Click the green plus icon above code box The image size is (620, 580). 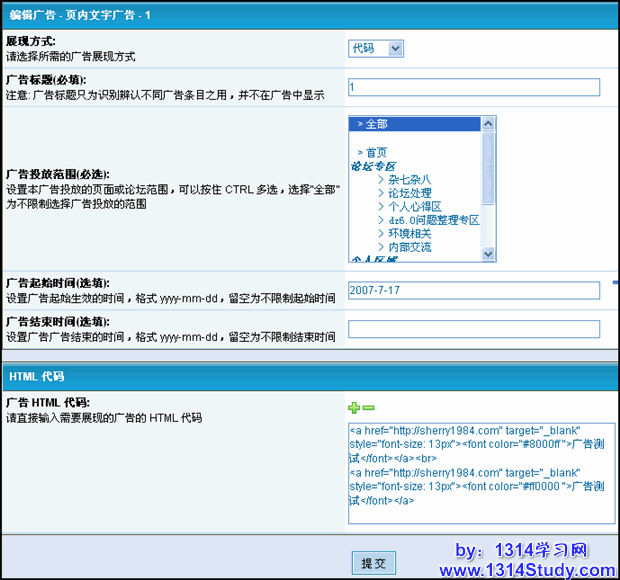pos(353,408)
